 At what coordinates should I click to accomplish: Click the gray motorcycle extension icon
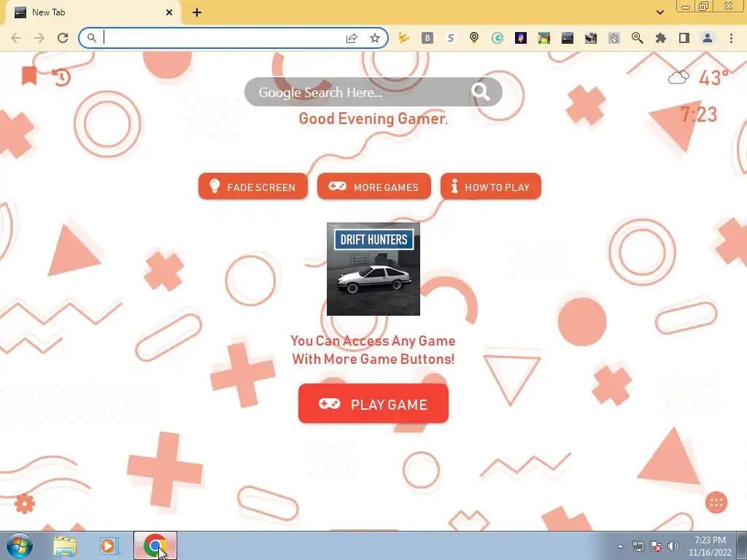click(x=591, y=38)
